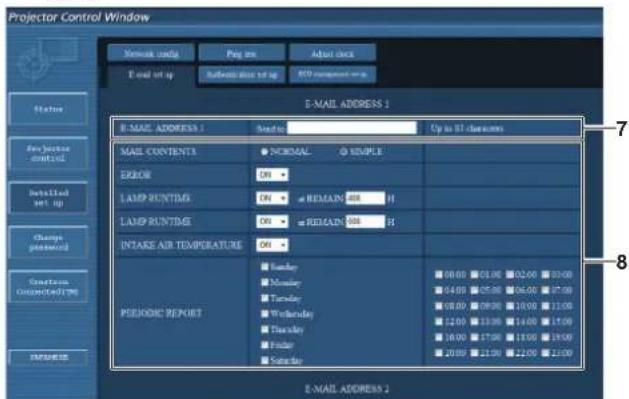This screenshot has height=399, width=629.
Task: Open the lower LAMP RUNTIME ON dropdown
Action: click(272, 221)
